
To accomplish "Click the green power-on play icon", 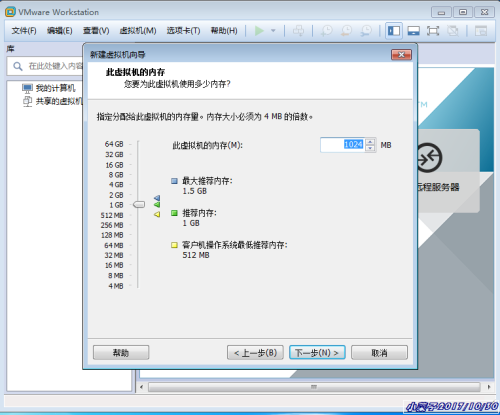I will [259, 31].
